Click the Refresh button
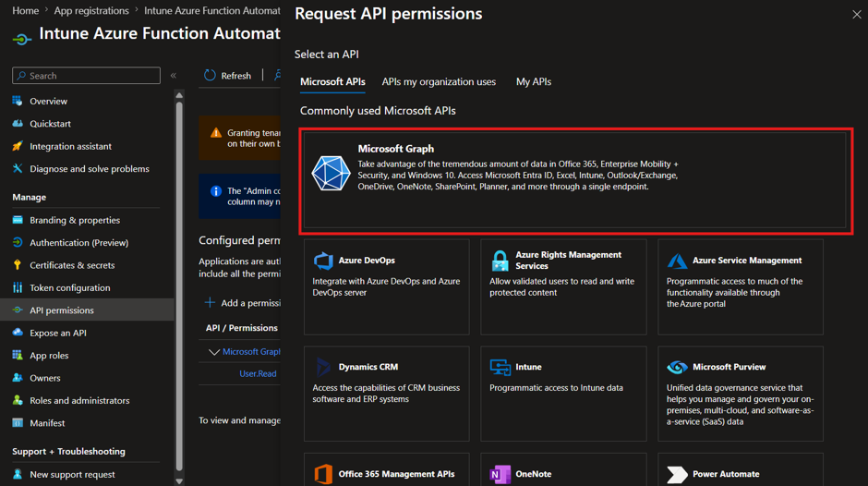 click(227, 76)
